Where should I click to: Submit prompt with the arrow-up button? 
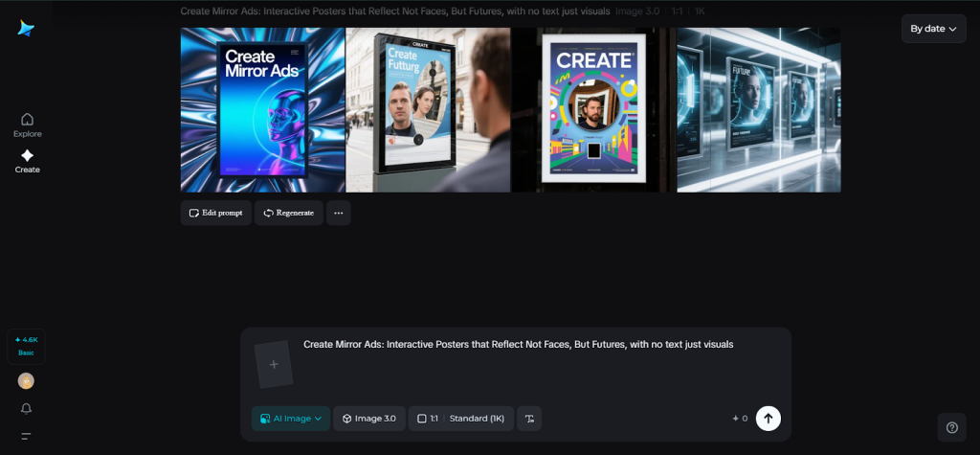click(768, 419)
